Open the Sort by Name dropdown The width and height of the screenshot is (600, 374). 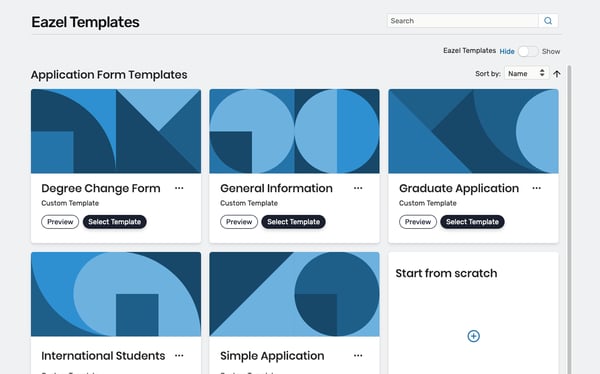click(x=527, y=73)
